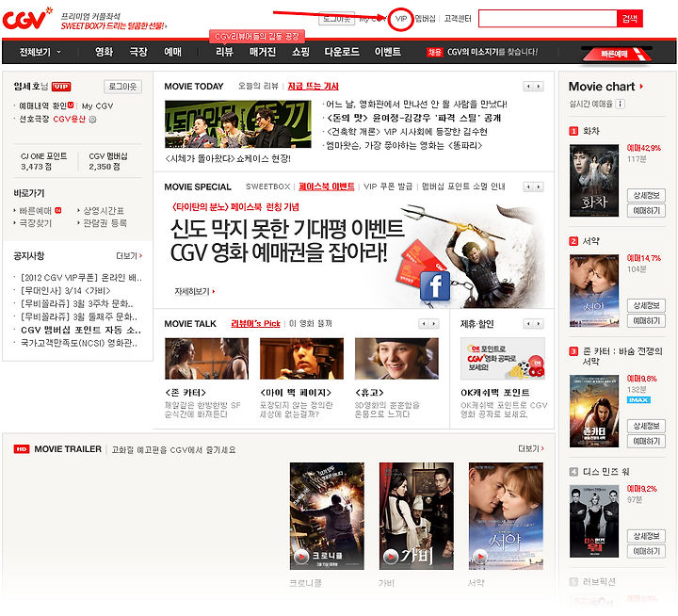Click MOVIE SPECIAL next arrow

tap(539, 186)
